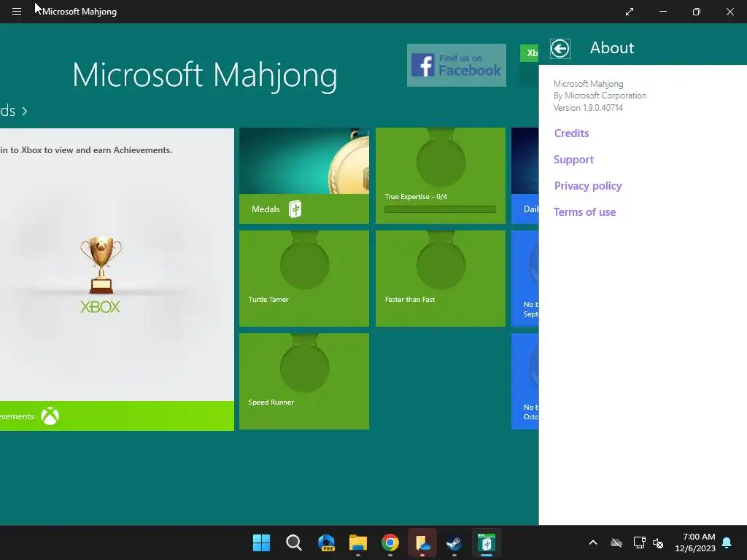Click the partially visible green Xbox sign-in button
Image resolution: width=747 pixels, height=560 pixels.
click(x=530, y=52)
